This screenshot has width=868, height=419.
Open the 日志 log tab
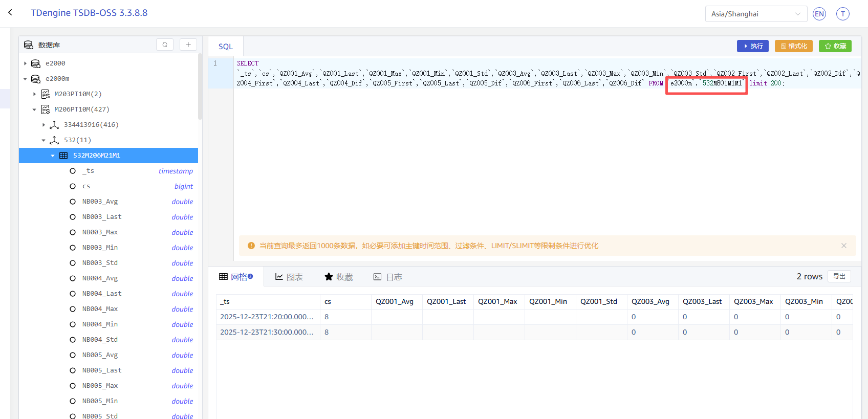point(388,277)
